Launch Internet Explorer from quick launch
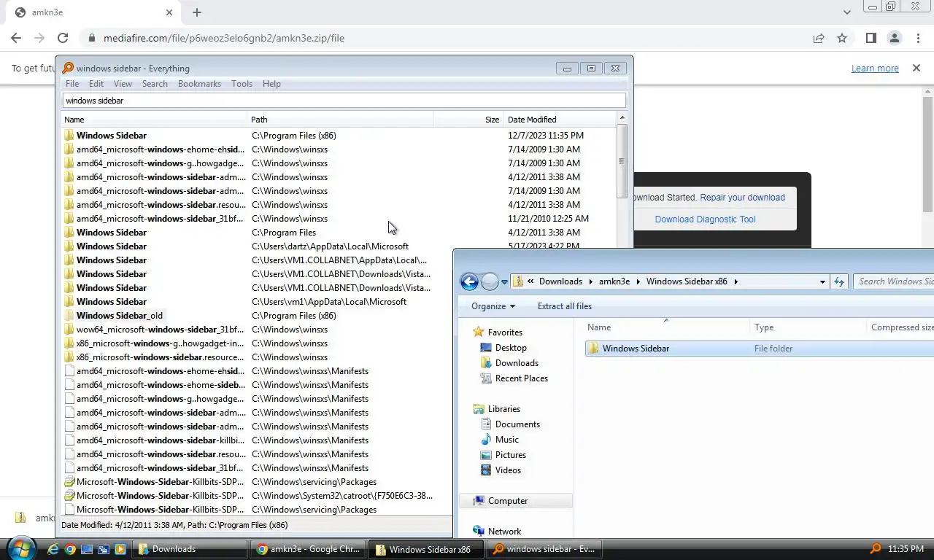 click(x=53, y=549)
